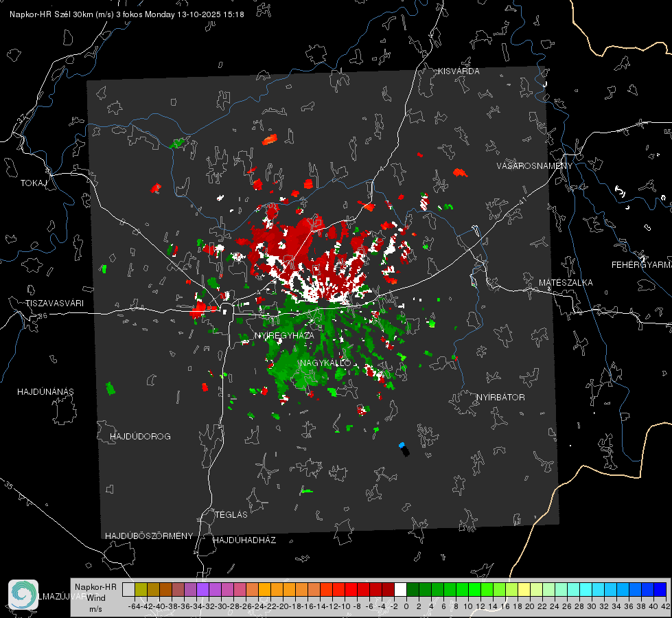This screenshot has height=618, width=672.
Task: Click the Napkor-HR Wind m/s legend label
Action: click(95, 598)
